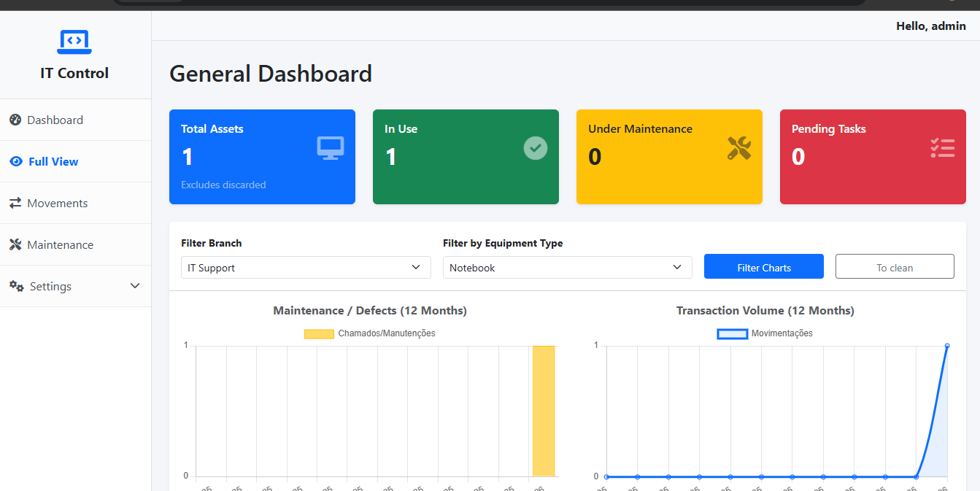Click the wrench icon on Under Maintenance card
The height and width of the screenshot is (491, 980).
coord(738,148)
